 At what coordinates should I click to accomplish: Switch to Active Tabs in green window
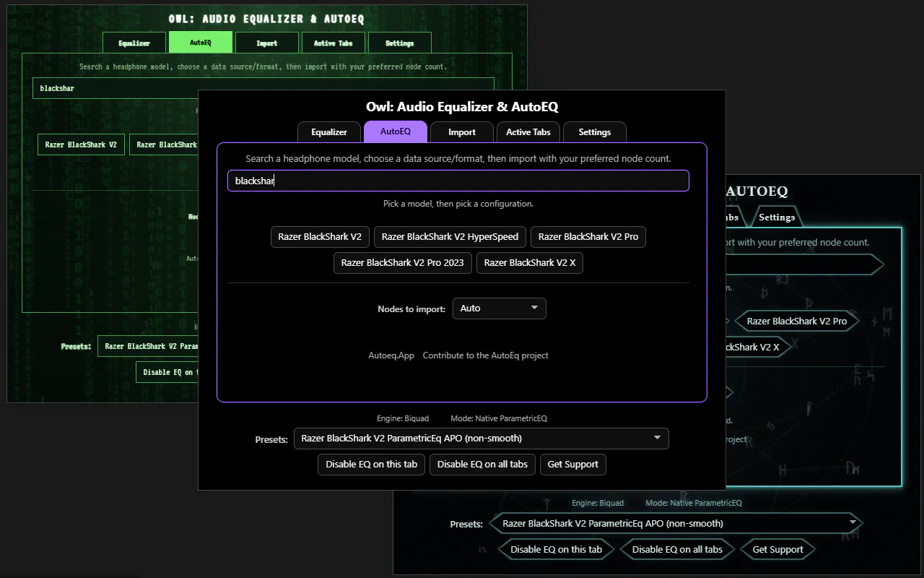click(x=334, y=43)
